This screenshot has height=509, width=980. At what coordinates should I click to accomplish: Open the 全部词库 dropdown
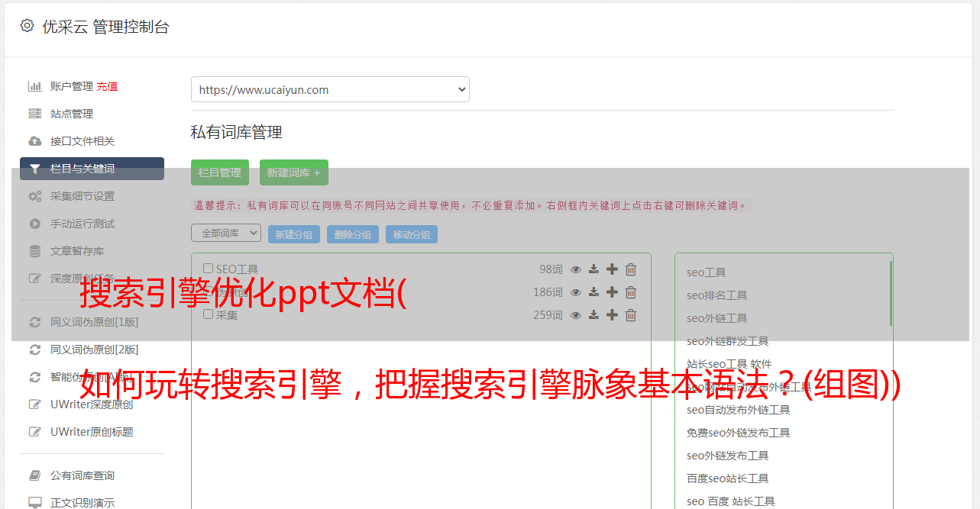pyautogui.click(x=226, y=233)
